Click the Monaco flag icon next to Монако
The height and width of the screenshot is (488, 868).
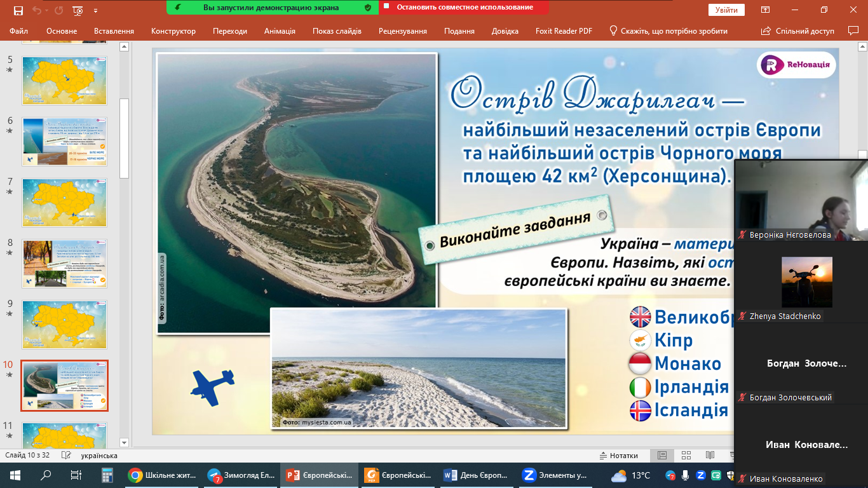click(640, 363)
